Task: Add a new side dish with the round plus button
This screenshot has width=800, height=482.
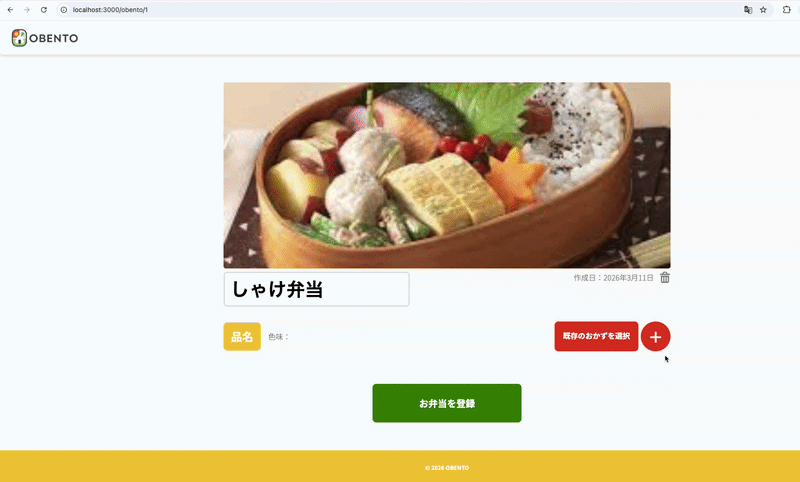Action: point(655,337)
